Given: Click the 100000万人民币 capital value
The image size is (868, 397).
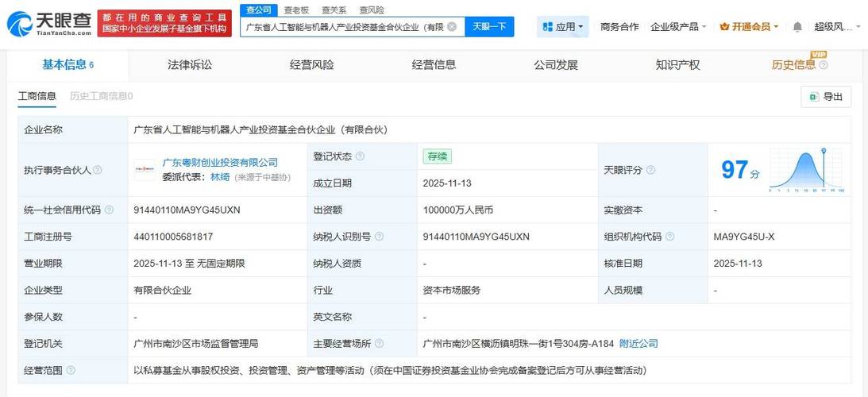Looking at the screenshot, I should pyautogui.click(x=457, y=210).
